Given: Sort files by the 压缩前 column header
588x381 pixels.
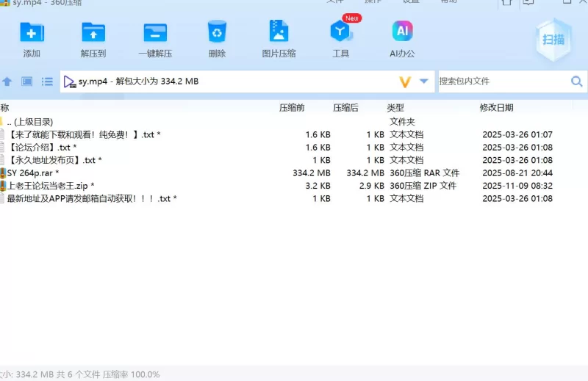Looking at the screenshot, I should point(292,108).
